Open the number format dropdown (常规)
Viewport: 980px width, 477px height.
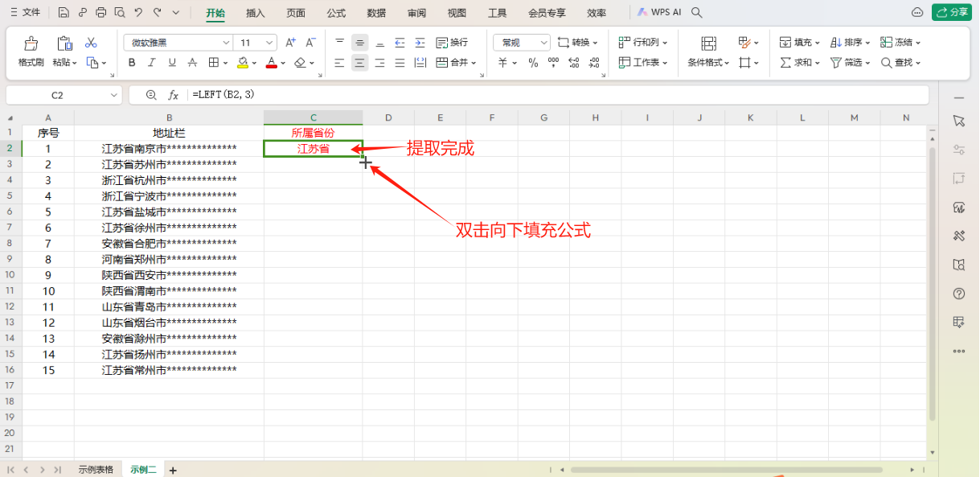click(544, 43)
